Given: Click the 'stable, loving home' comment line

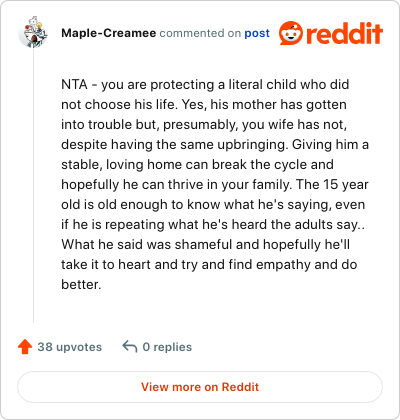Looking at the screenshot, I should tap(197, 164).
